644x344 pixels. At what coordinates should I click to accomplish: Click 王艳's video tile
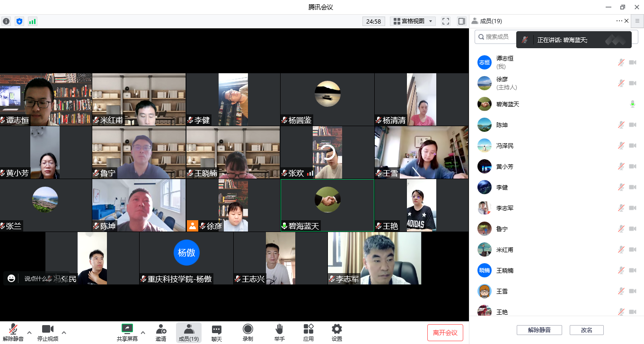coord(422,205)
